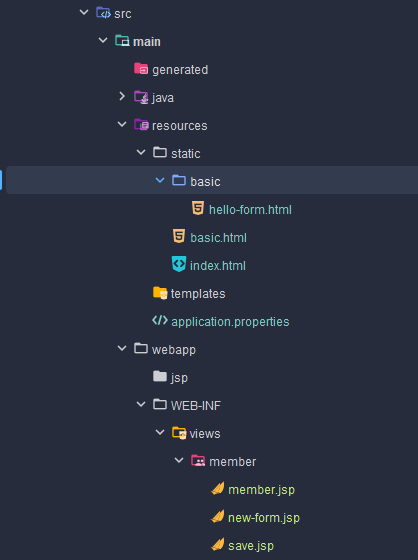The width and height of the screenshot is (418, 560).
Task: Collapse the selected basic folder
Action: click(x=160, y=180)
